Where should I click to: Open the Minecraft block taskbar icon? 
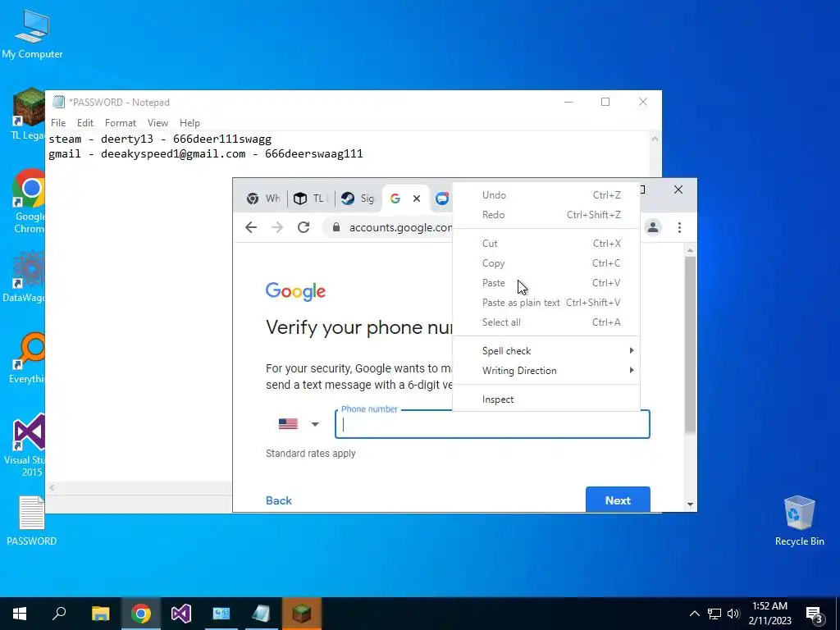tap(302, 614)
